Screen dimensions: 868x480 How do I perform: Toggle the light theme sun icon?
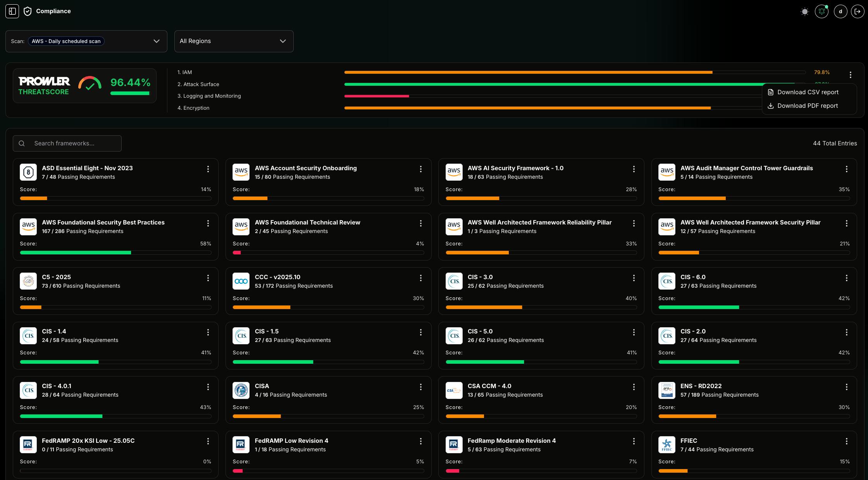click(805, 12)
